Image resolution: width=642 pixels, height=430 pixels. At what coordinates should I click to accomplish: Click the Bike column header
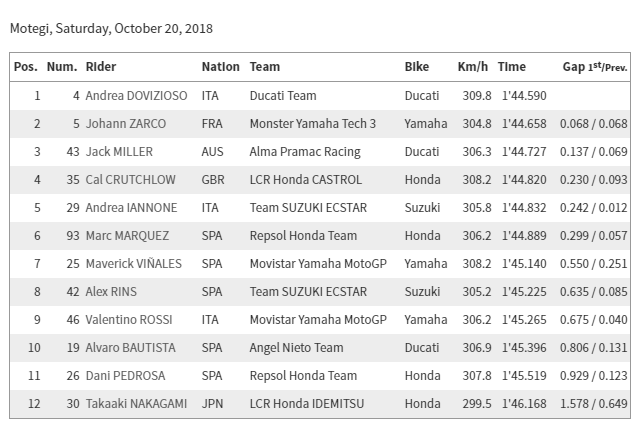coord(417,67)
